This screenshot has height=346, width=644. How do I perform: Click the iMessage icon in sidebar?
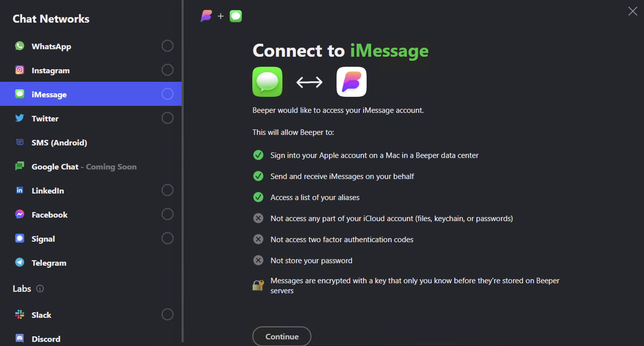tap(20, 94)
